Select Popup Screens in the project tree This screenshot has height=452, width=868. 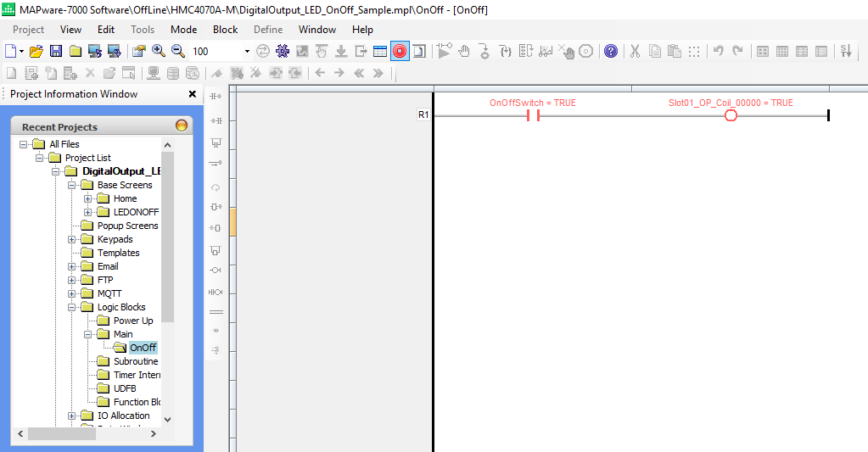tap(127, 226)
